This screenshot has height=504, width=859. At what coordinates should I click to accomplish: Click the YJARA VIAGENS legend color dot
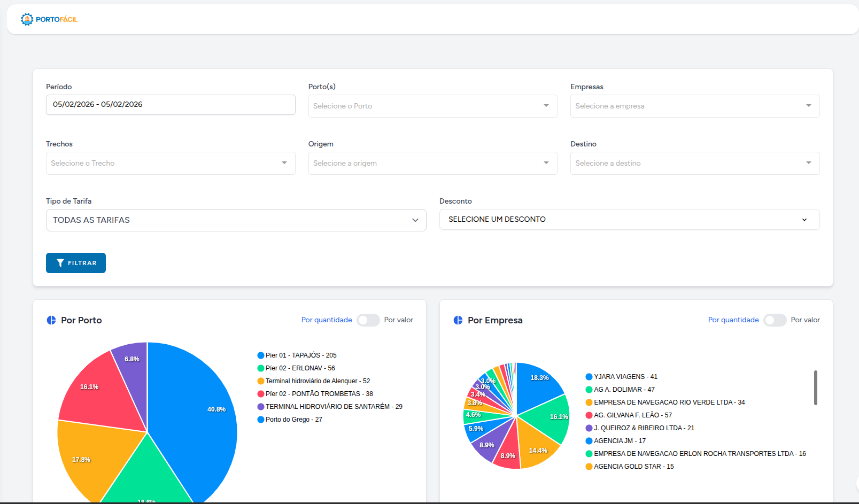[589, 377]
